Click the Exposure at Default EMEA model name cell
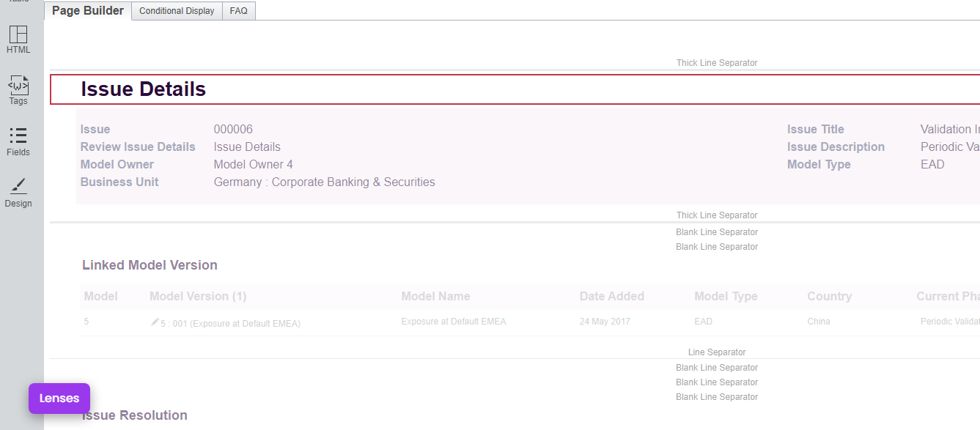The height and width of the screenshot is (430, 980). [x=454, y=322]
